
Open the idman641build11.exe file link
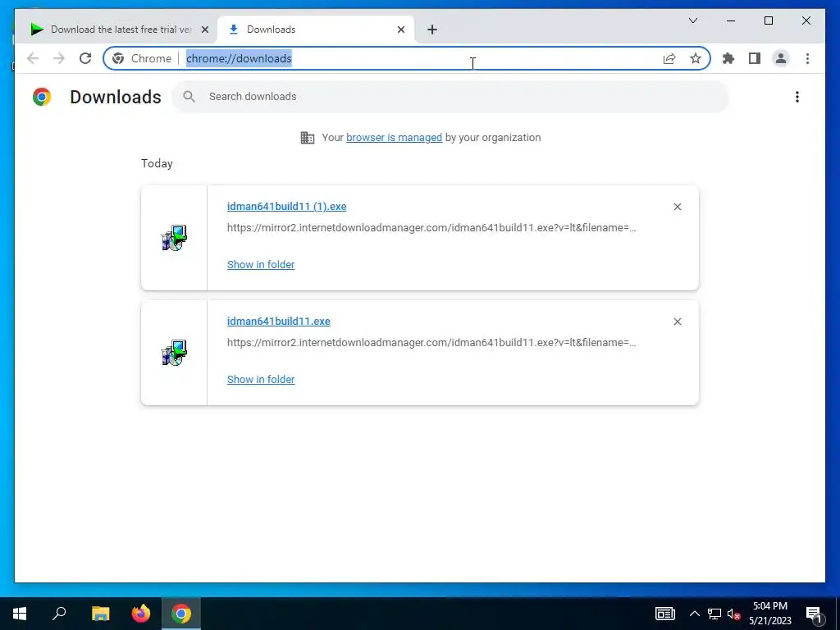(279, 321)
